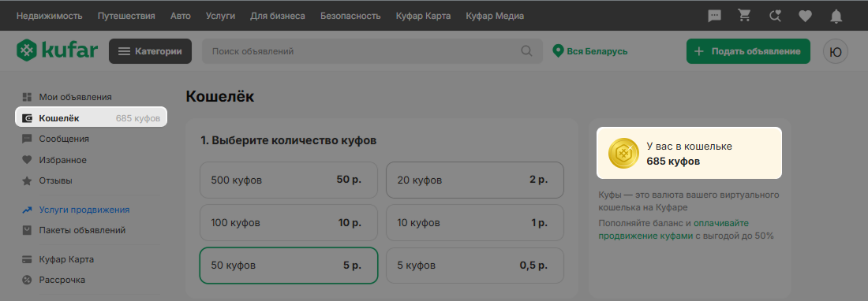Click the 685 куфов balance in sidebar
The image size is (868, 301).
[138, 118]
